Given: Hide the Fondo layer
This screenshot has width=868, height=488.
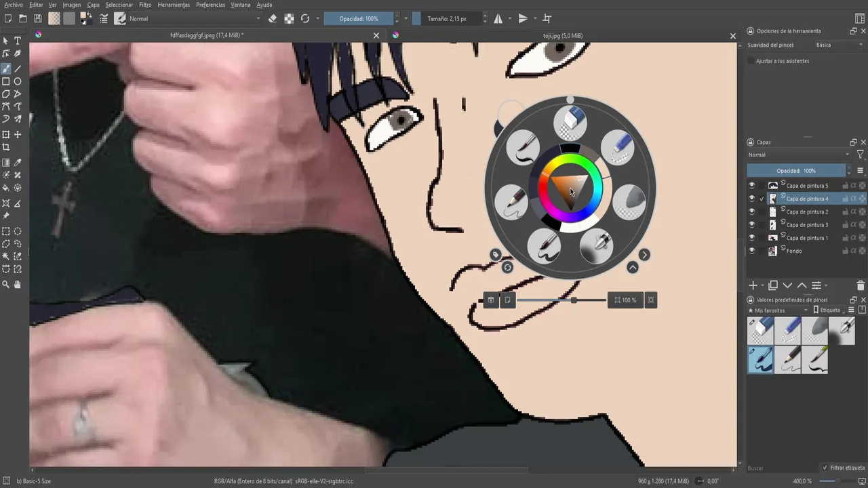Looking at the screenshot, I should point(751,251).
